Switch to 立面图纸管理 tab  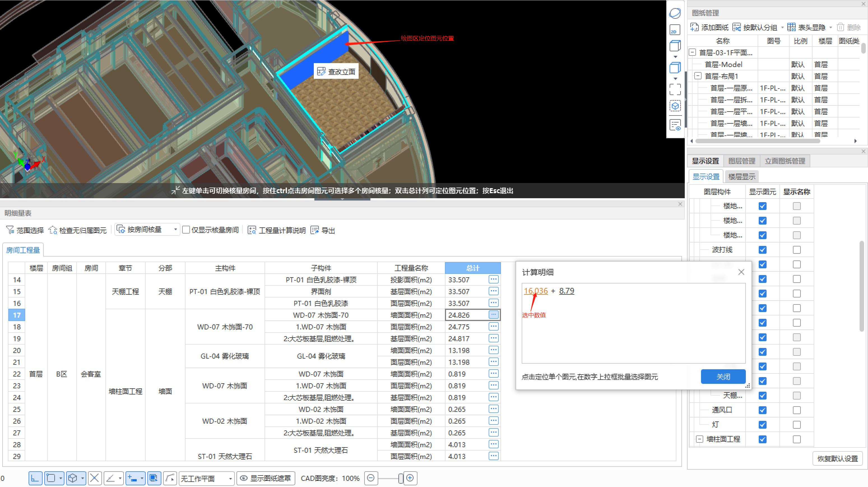coord(785,161)
